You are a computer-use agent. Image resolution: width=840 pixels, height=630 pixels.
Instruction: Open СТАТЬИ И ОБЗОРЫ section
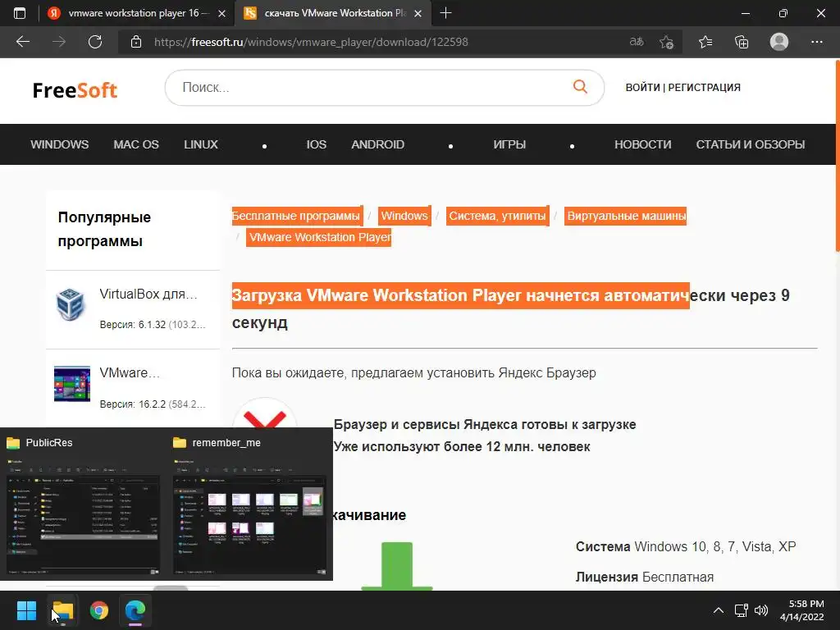click(x=751, y=144)
